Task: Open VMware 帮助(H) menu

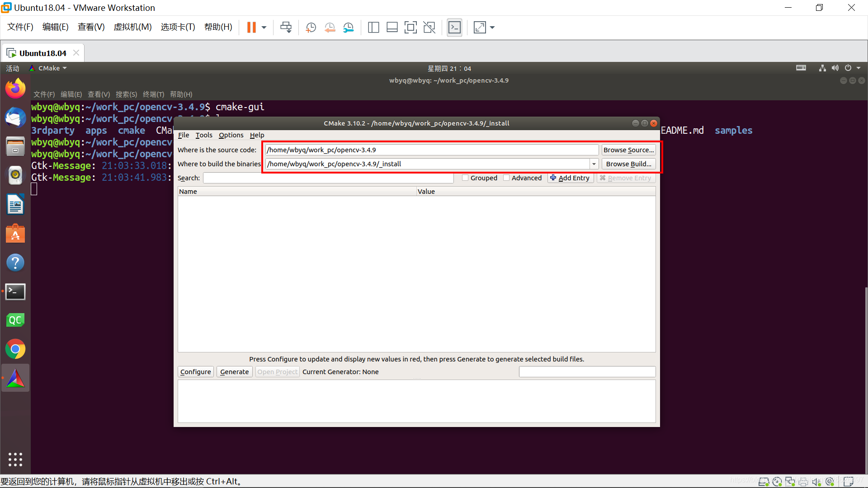Action: [x=218, y=27]
